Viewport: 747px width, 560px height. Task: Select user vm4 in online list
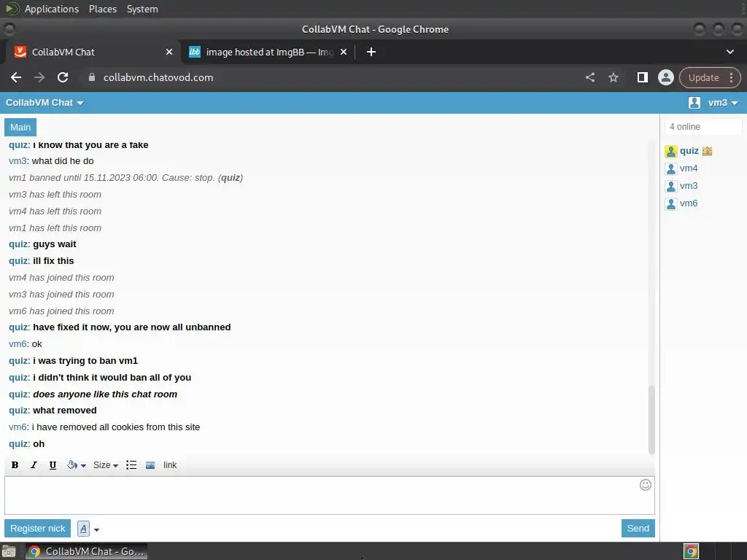(689, 168)
